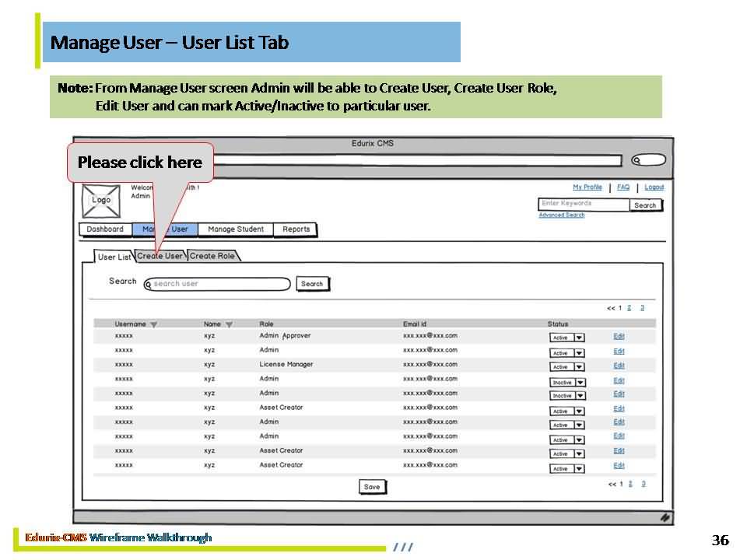Open the Create User tab

coord(160,256)
